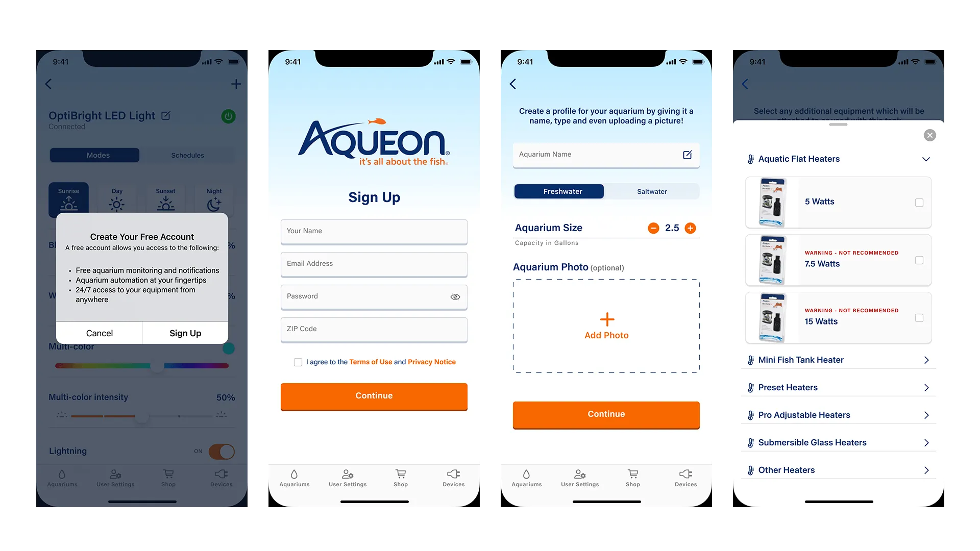Select the Saltwater aquarium type tab
This screenshot has width=980, height=551.
pos(651,191)
